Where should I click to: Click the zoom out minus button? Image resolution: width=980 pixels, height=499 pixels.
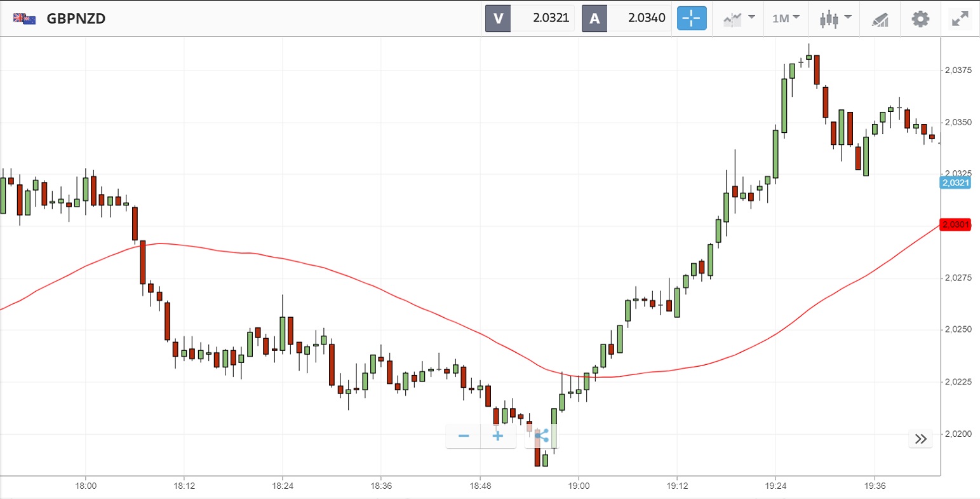click(x=464, y=436)
